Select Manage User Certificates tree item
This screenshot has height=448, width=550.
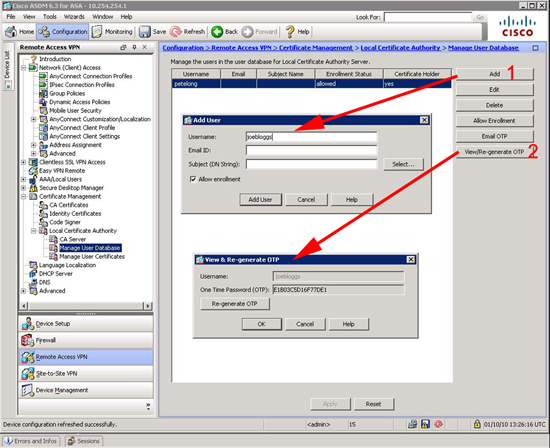tap(92, 256)
